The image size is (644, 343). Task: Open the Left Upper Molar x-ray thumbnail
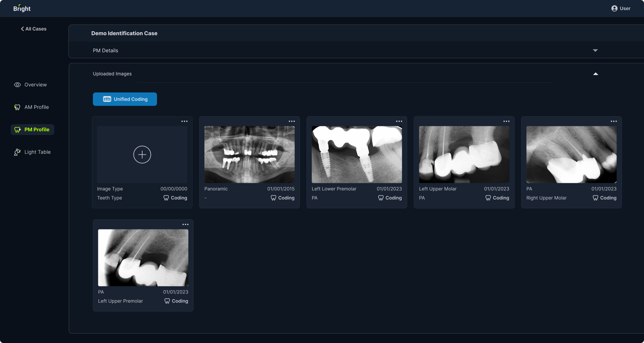tap(464, 154)
